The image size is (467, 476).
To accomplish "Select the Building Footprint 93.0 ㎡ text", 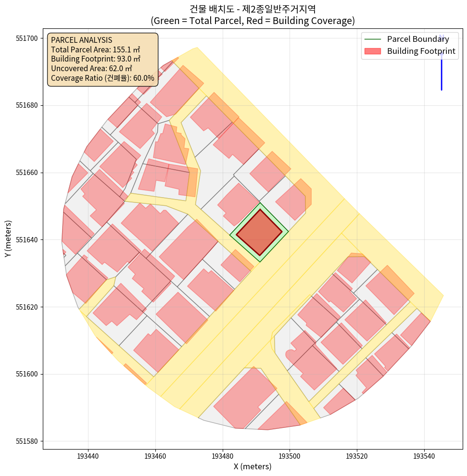I will tap(95, 59).
